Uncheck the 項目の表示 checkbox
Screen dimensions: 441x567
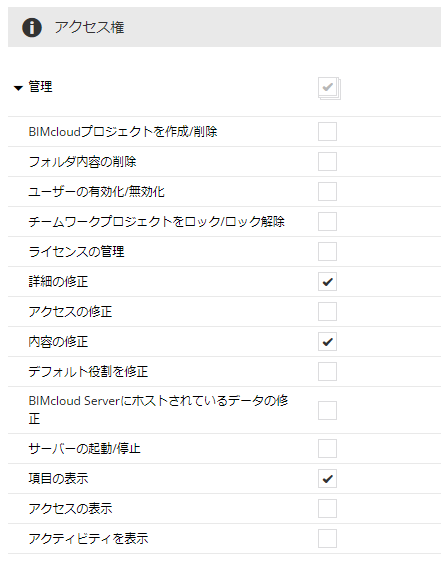(x=327, y=478)
